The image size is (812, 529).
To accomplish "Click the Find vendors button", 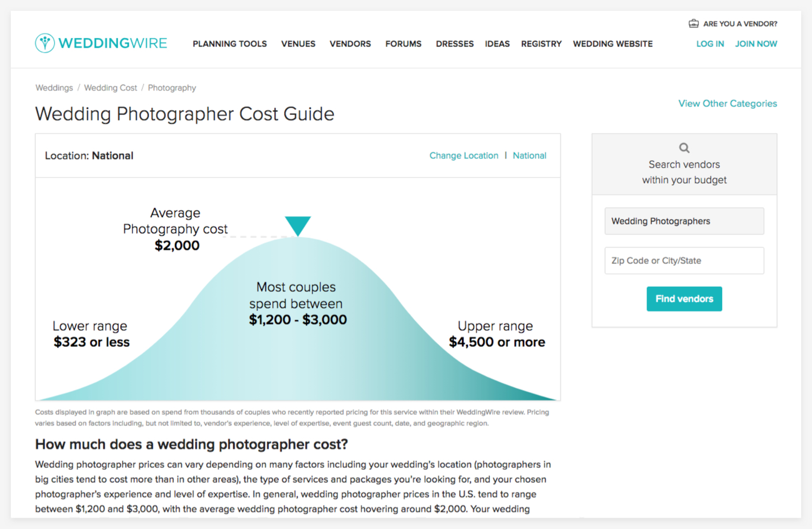I will coord(684,299).
